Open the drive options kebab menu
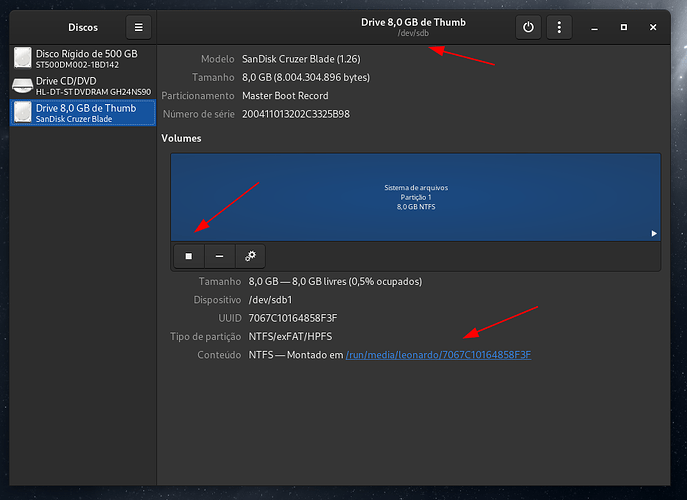687x500 pixels. click(x=559, y=27)
